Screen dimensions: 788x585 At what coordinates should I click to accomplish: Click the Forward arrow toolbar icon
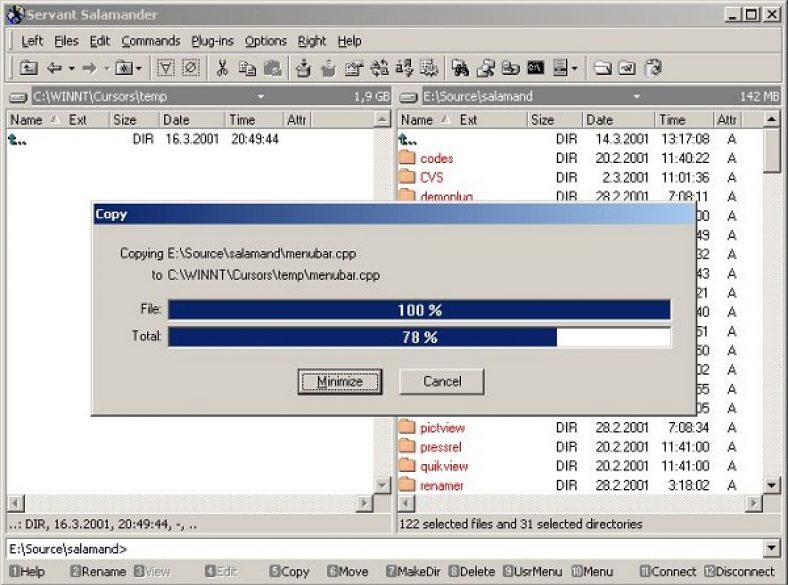point(89,68)
